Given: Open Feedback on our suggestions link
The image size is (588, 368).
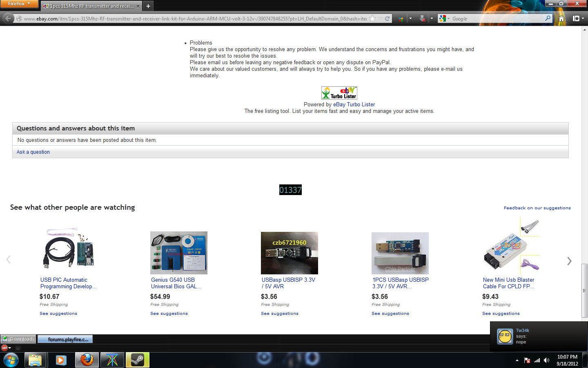Looking at the screenshot, I should (x=537, y=208).
